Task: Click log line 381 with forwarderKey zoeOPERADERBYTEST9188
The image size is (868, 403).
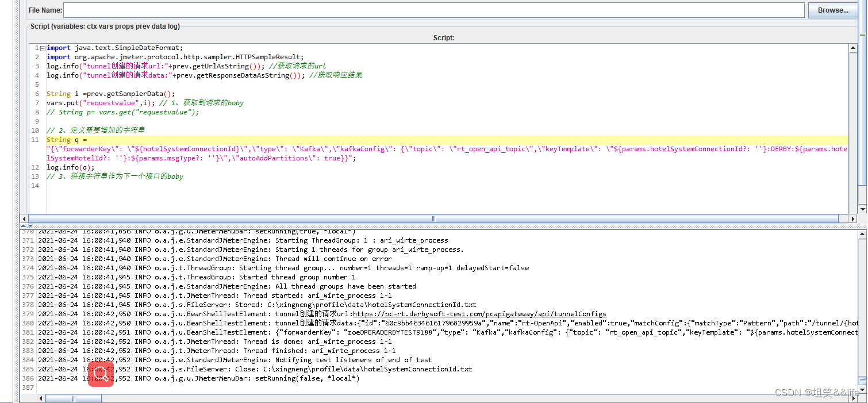Action: [448, 332]
